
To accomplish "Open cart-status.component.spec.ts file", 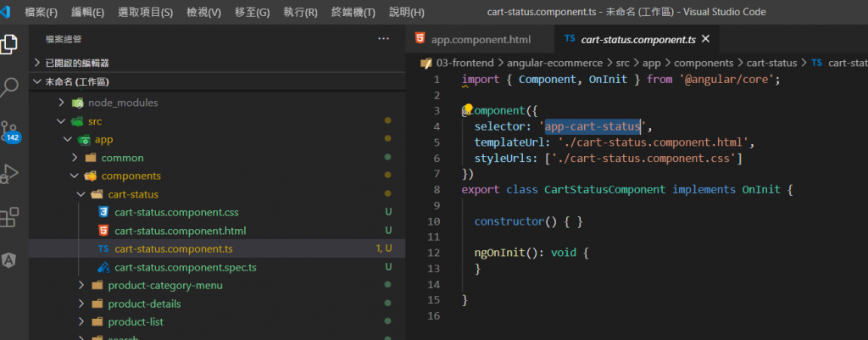I will (185, 267).
